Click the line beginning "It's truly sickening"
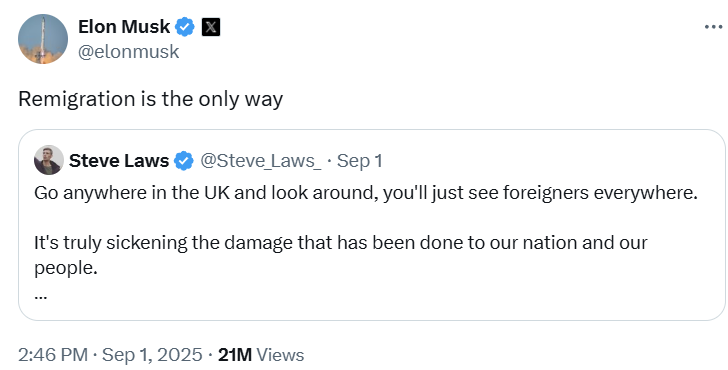 341,242
